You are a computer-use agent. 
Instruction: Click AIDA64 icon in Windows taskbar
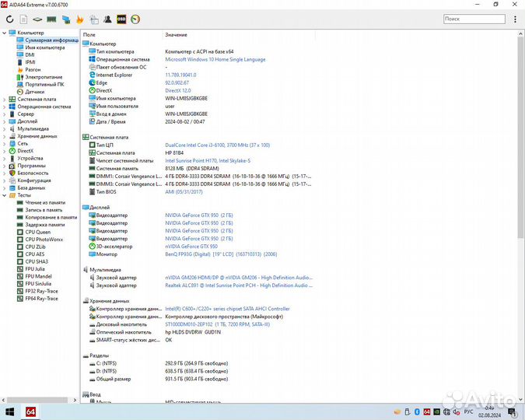[x=31, y=411]
